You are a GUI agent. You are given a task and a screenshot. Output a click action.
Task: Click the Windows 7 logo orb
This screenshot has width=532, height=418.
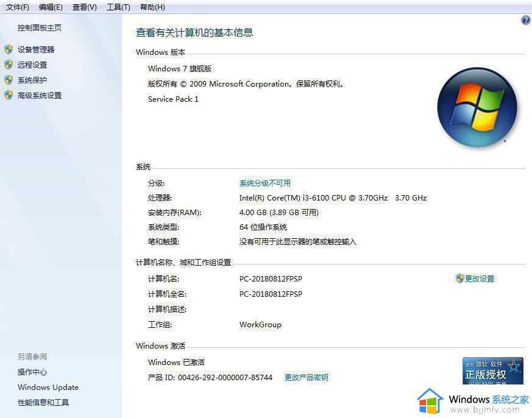(x=477, y=107)
